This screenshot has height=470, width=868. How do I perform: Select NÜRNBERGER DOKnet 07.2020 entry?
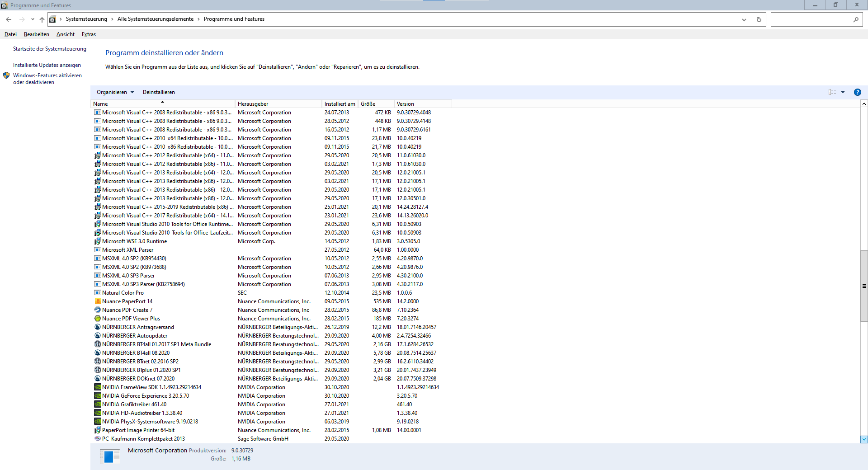[x=272, y=379]
